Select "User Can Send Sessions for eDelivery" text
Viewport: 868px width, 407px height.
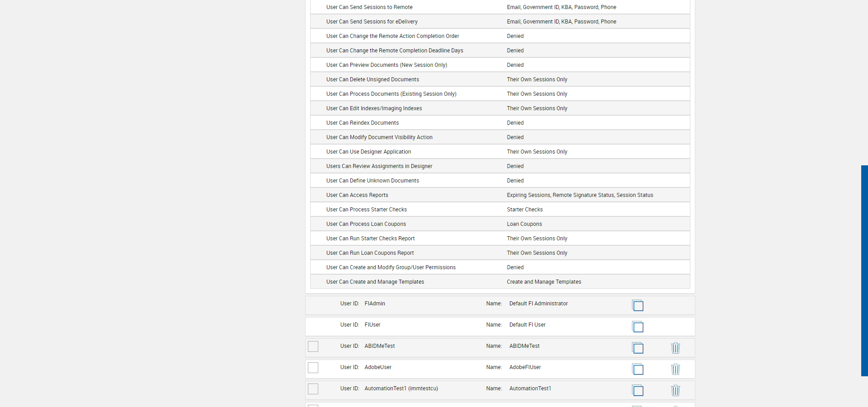pos(372,22)
